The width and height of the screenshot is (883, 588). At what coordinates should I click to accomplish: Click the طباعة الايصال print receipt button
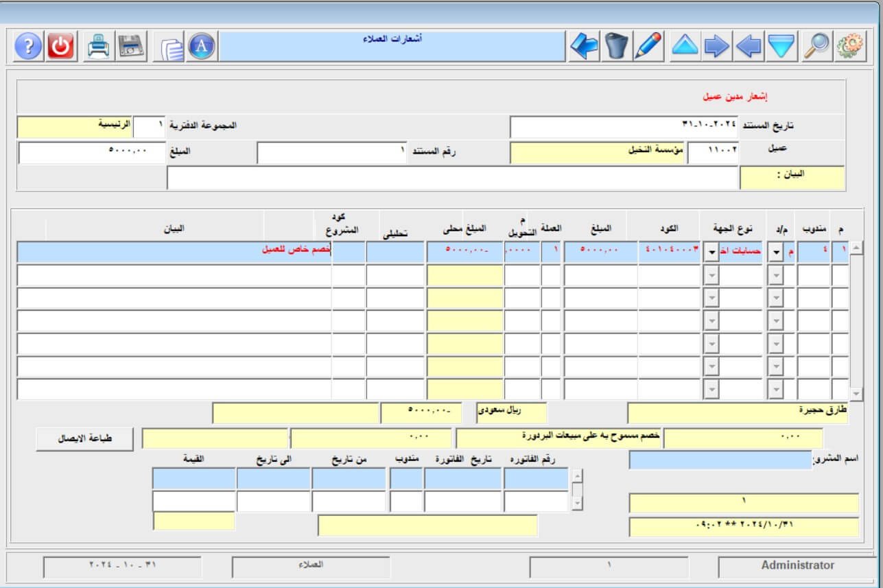click(x=84, y=439)
